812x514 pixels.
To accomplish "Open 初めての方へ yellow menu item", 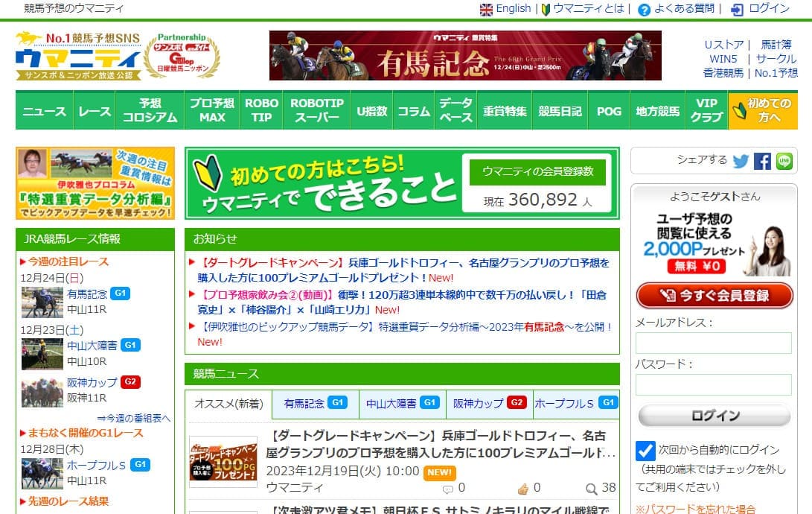I will click(763, 110).
